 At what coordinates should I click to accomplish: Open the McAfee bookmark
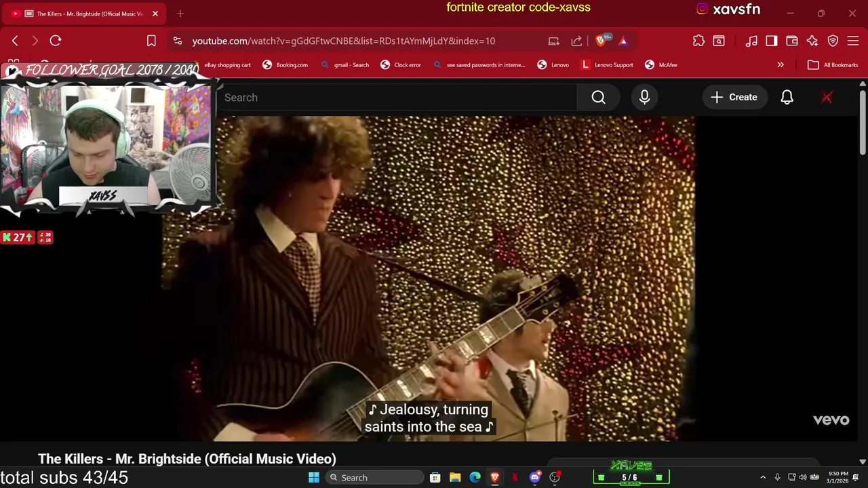[x=661, y=65]
